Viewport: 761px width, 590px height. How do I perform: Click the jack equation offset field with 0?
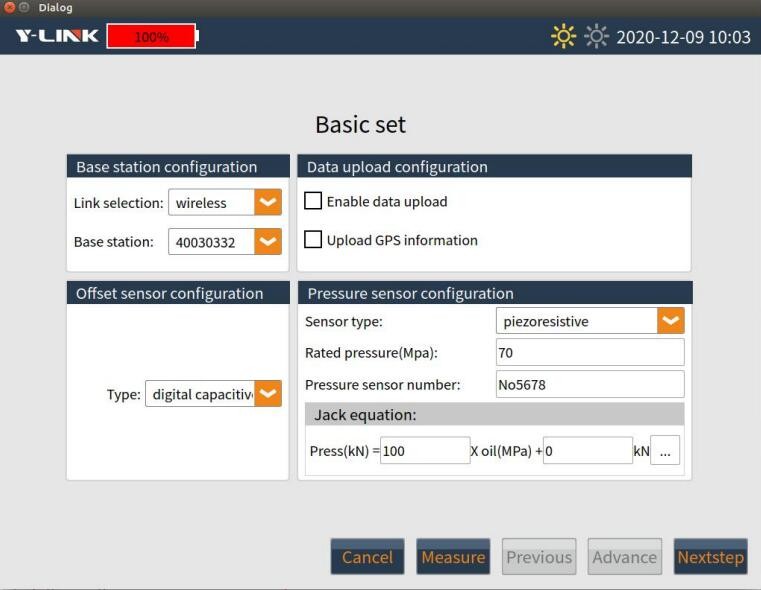click(588, 451)
